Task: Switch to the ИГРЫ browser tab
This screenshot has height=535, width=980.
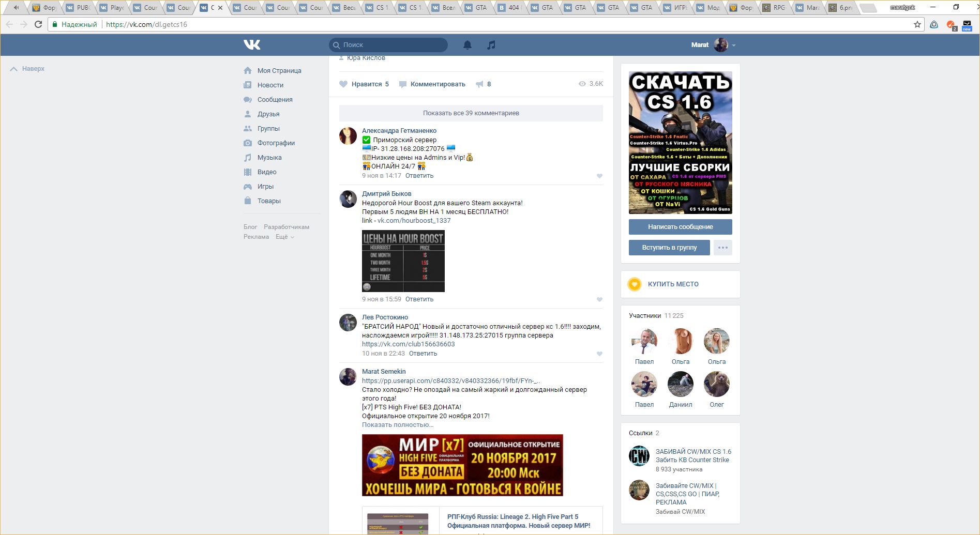Action: (675, 8)
